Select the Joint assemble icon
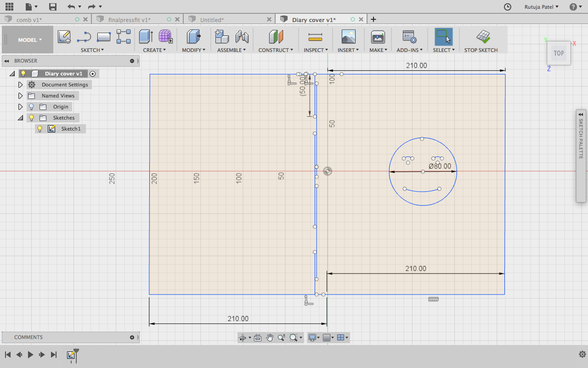This screenshot has height=368, width=588. pos(242,37)
